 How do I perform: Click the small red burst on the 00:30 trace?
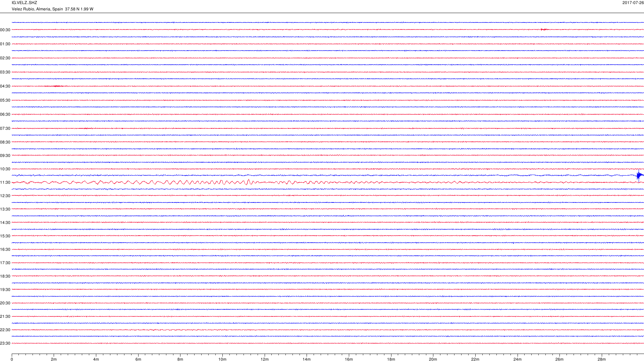[544, 29]
